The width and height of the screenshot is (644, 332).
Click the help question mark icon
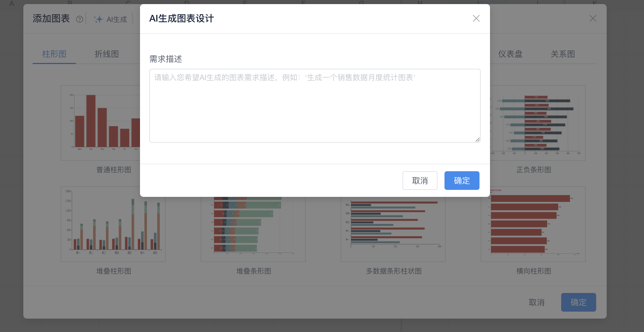(80, 19)
